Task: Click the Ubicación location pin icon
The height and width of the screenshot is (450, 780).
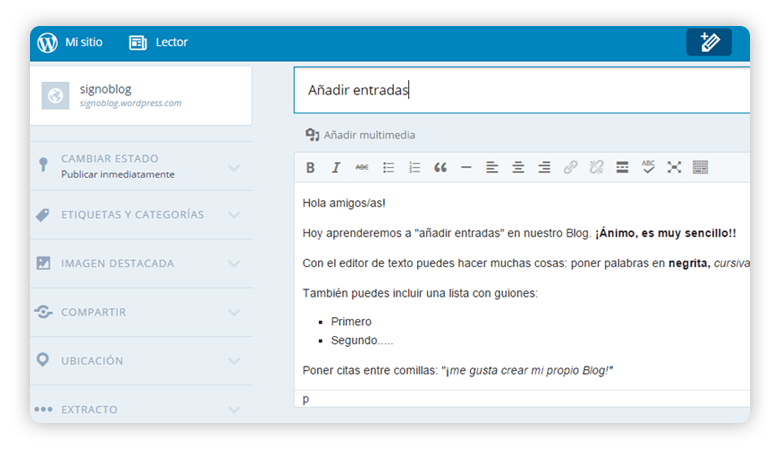Action: (x=43, y=360)
